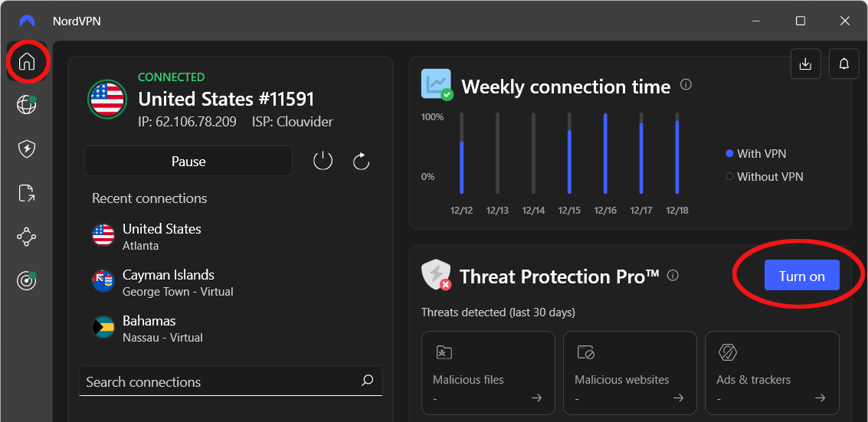Connect to Bahamas Nassau recent connection

(x=146, y=328)
